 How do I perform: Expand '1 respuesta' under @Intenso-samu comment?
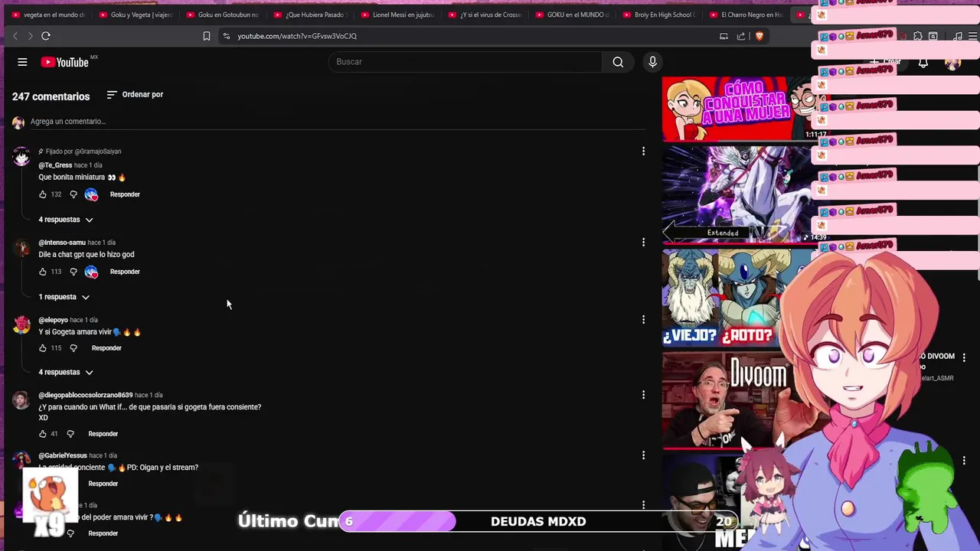[x=64, y=297]
